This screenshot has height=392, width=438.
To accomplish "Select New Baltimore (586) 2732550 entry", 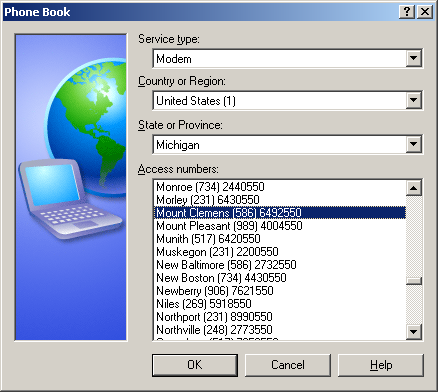I will (280, 265).
